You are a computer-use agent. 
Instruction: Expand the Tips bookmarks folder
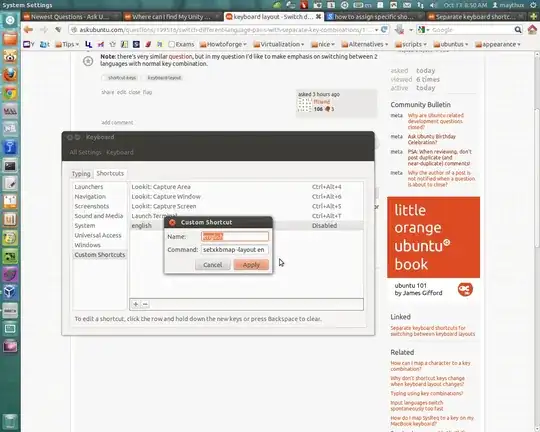[68, 44]
